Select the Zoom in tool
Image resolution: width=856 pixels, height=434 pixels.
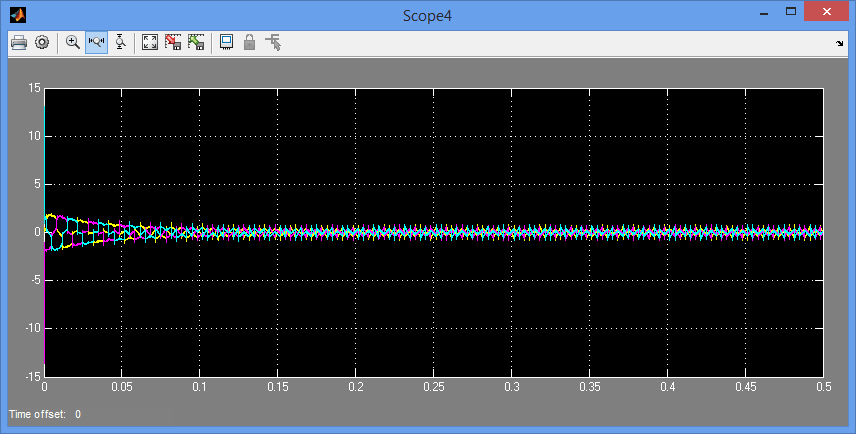click(73, 42)
